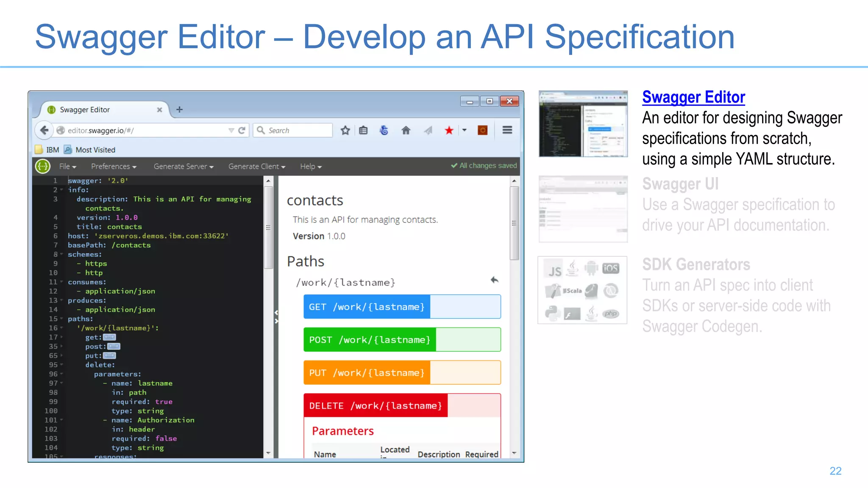Expand the PUT /work/{lastname} operation
This screenshot has height=488, width=868.
click(402, 373)
